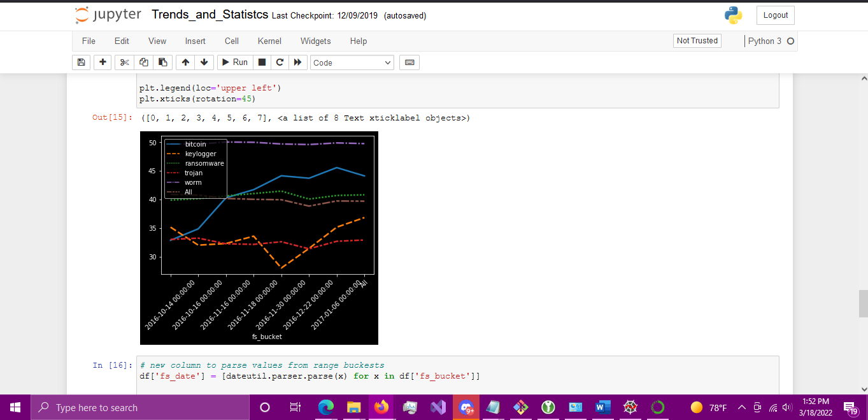Open Task View on the taskbar
This screenshot has width=868, height=420.
pos(295,407)
